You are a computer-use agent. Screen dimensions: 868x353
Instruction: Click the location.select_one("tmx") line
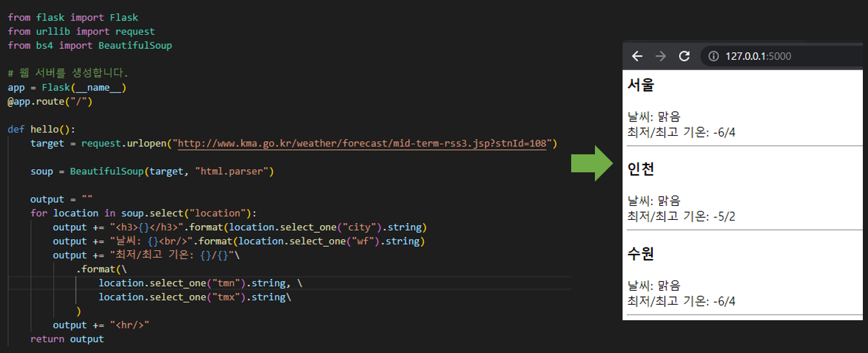pos(195,297)
